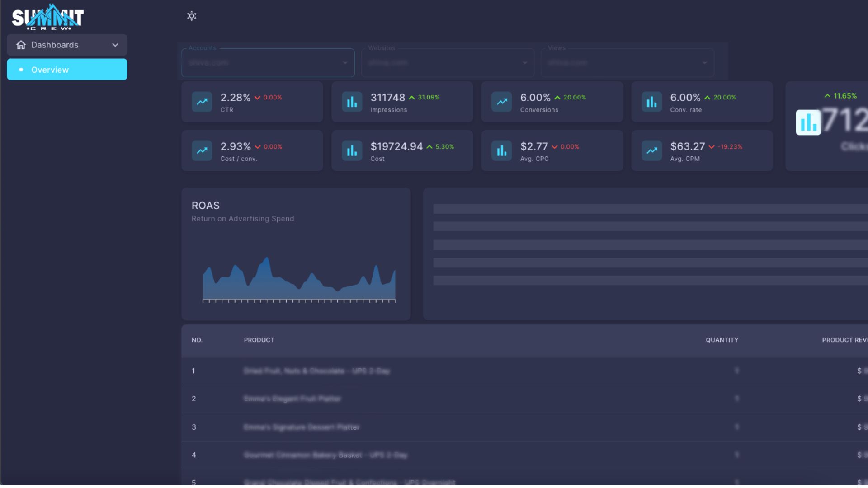Click the 11.65% clicks change indicator

coord(840,96)
